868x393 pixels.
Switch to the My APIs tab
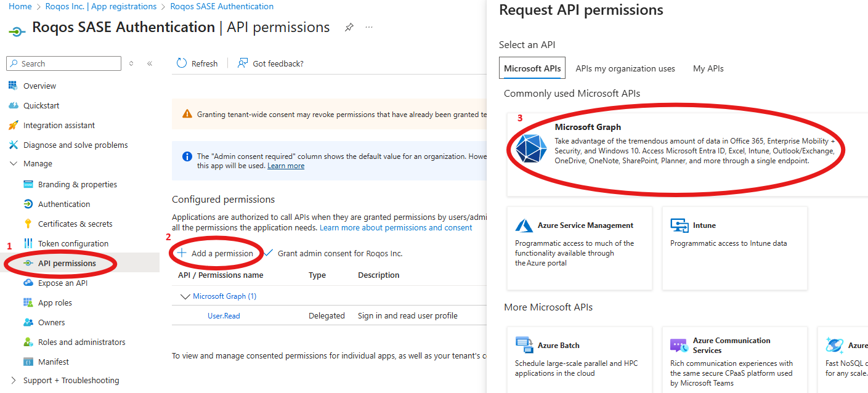point(708,68)
